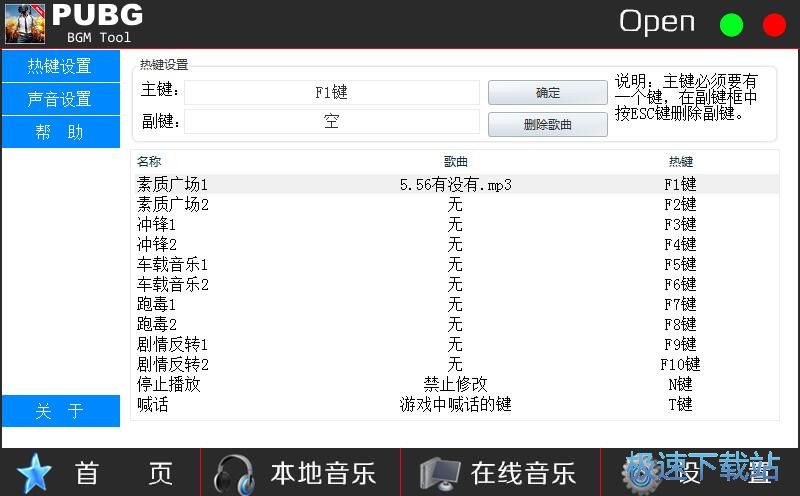Click the Open status label
The height and width of the screenshot is (496, 800).
657,23
